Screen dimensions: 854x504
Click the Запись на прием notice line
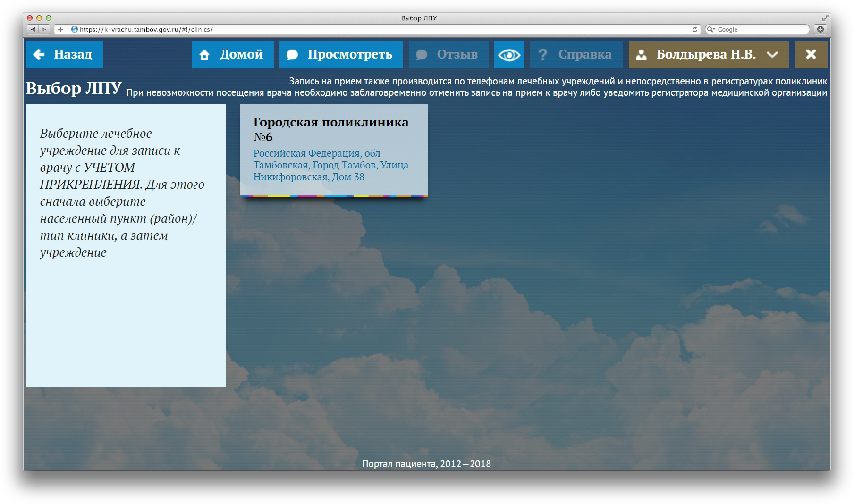pyautogui.click(x=558, y=81)
